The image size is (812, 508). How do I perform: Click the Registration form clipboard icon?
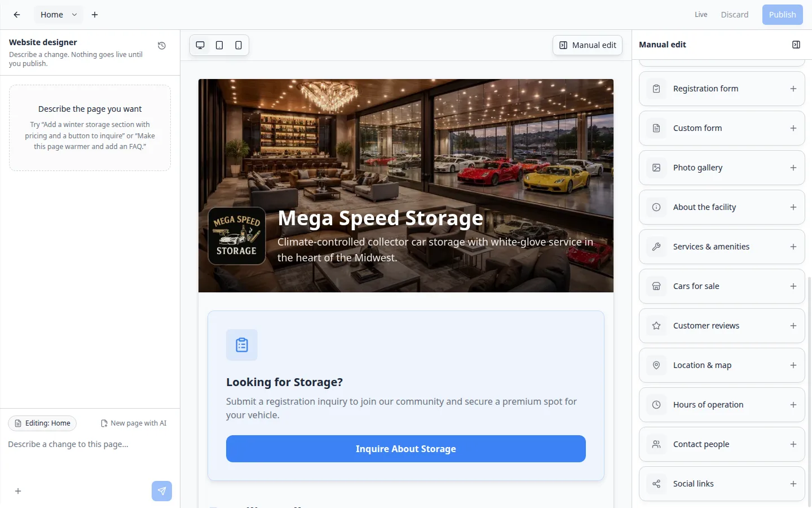tap(656, 89)
